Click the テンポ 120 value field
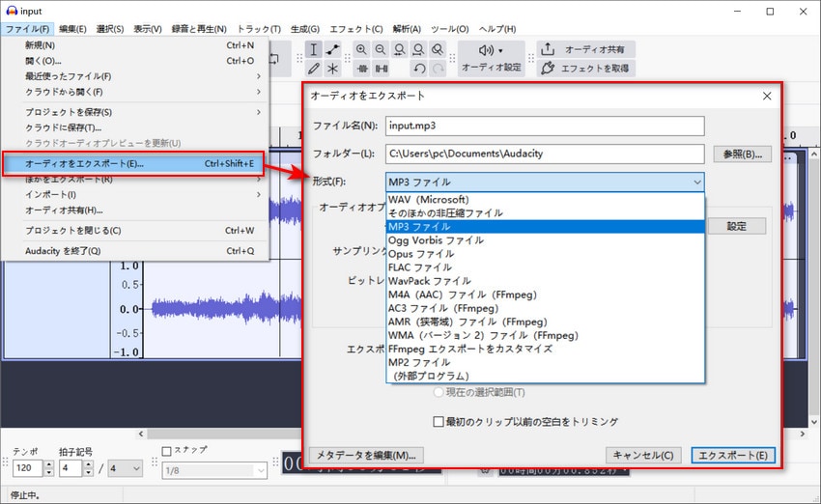 (x=27, y=468)
